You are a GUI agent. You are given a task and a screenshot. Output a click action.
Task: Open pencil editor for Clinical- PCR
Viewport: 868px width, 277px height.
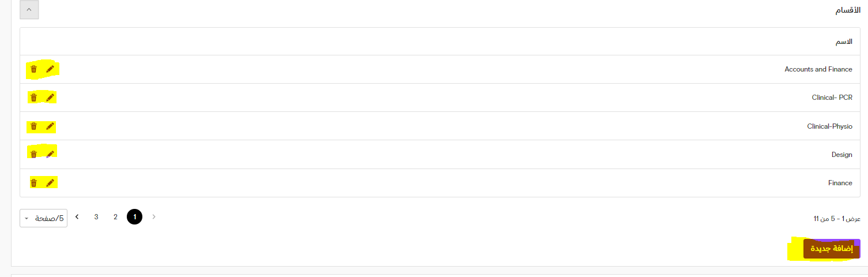50,98
